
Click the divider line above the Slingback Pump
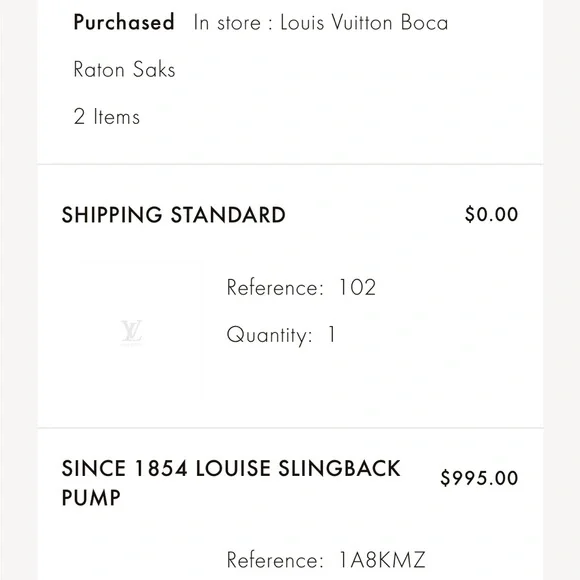tap(290, 428)
